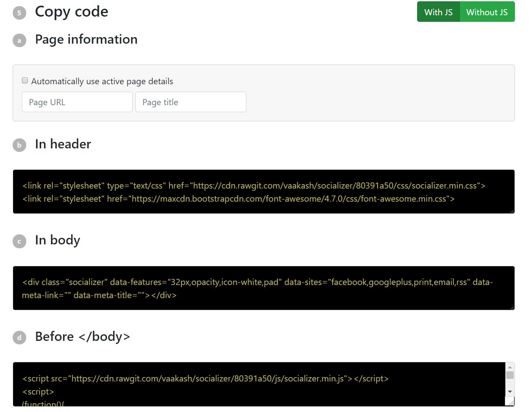This screenshot has height=412, width=532.
Task: Switch to Without JS option
Action: point(487,12)
